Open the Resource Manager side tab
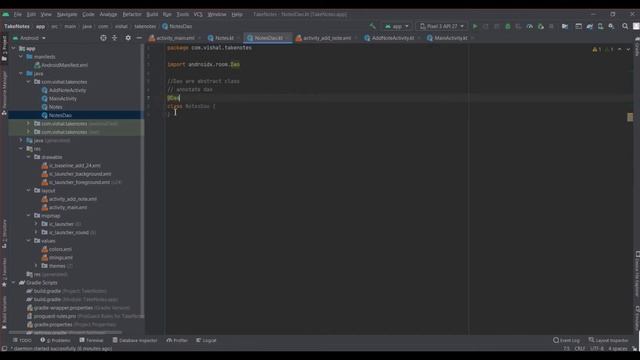The image size is (640, 360). tap(4, 93)
